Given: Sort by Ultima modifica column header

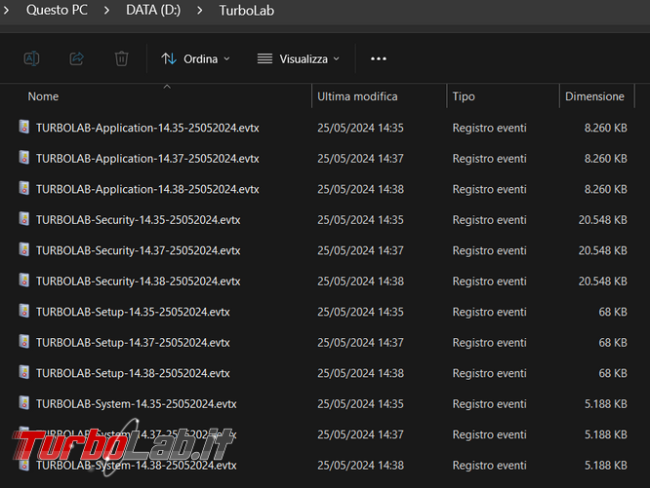Looking at the screenshot, I should click(357, 97).
